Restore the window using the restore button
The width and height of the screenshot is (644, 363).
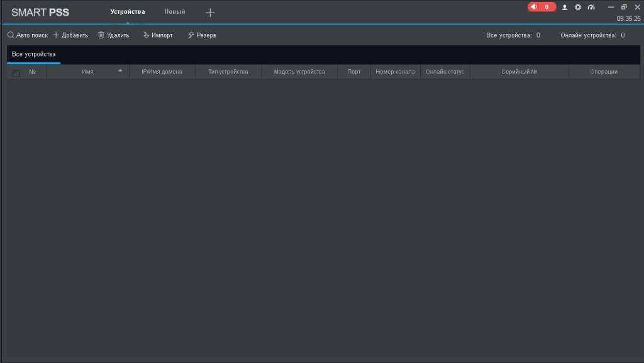pos(624,7)
